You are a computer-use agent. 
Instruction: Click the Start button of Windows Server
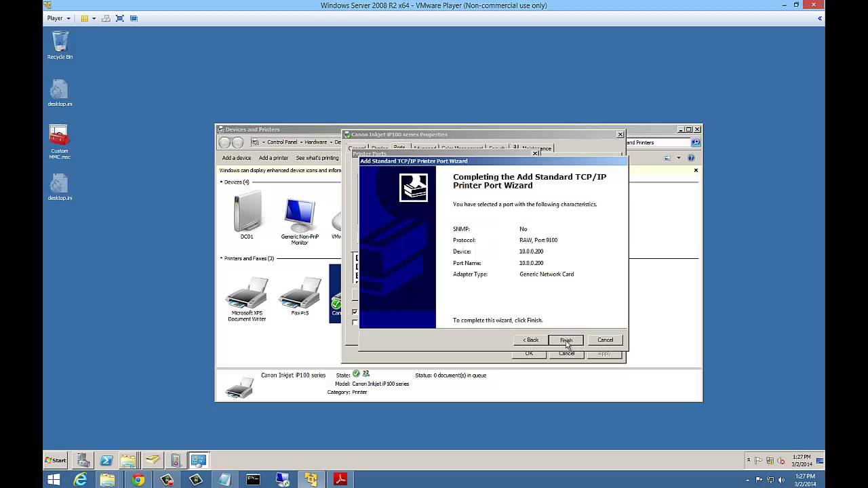[55, 460]
